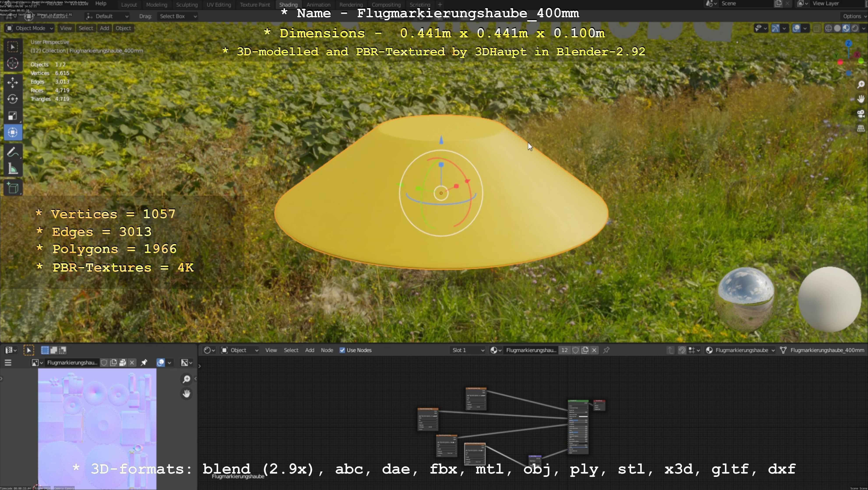The height and width of the screenshot is (490, 868).
Task: Pin the node editor material
Action: pos(606,350)
